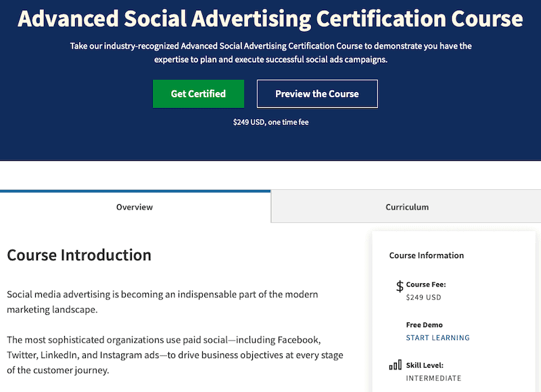
Task: Click the bar chart Skill Level icon
Action: point(396,365)
